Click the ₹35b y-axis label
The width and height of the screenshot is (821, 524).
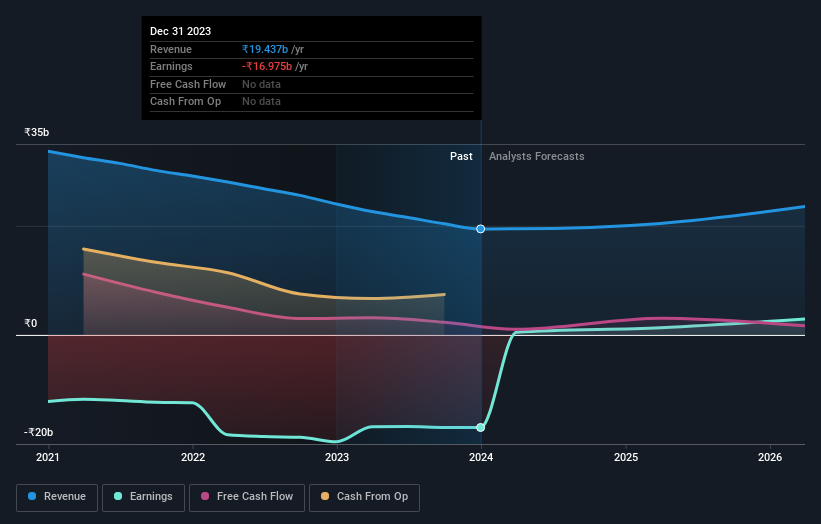(37, 132)
